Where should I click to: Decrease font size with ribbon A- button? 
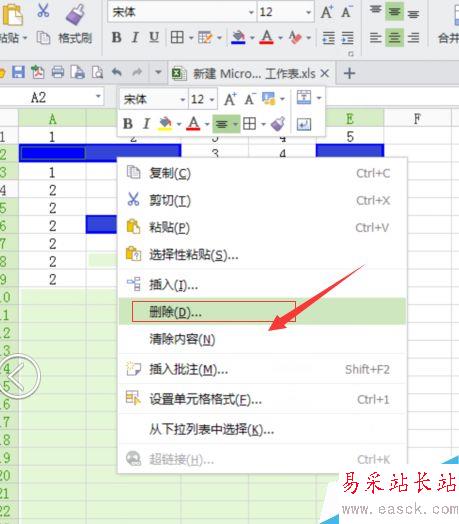click(347, 13)
